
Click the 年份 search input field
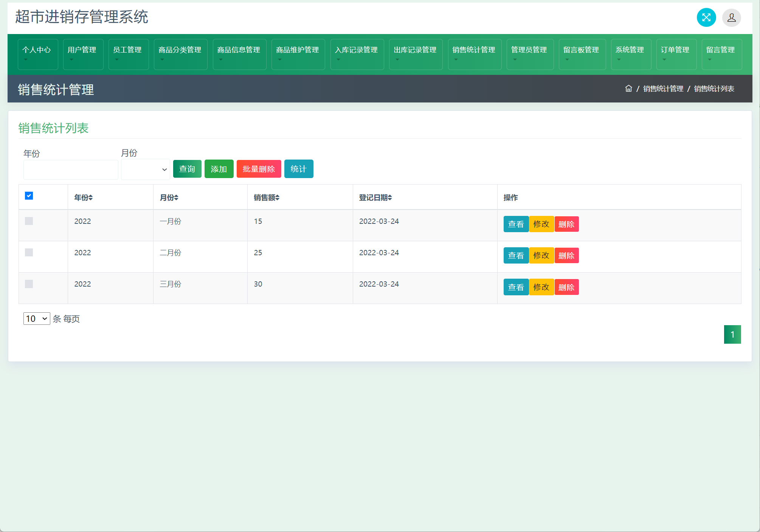(x=71, y=170)
